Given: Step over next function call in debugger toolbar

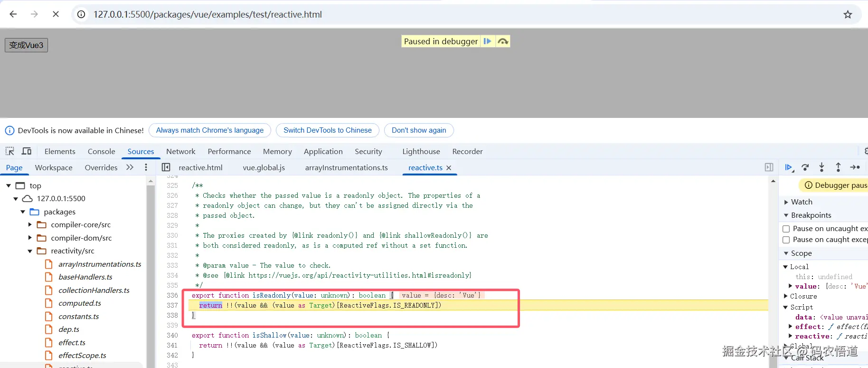Looking at the screenshot, I should pos(805,167).
